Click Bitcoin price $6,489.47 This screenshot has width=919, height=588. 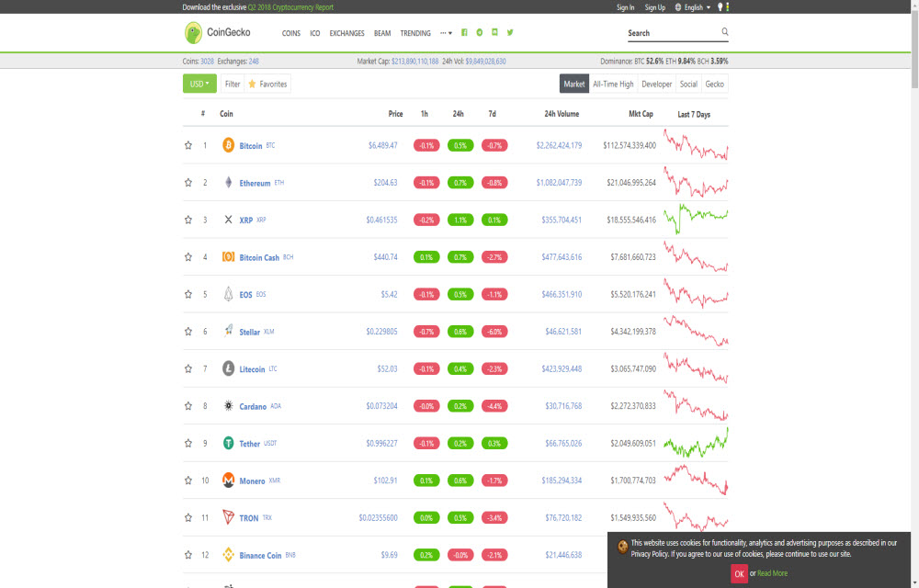point(382,145)
